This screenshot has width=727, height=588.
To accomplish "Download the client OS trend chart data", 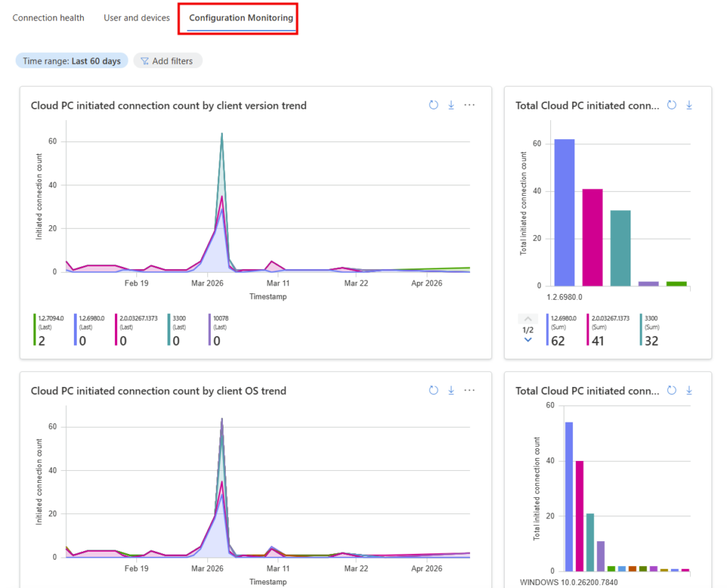I will (x=451, y=391).
